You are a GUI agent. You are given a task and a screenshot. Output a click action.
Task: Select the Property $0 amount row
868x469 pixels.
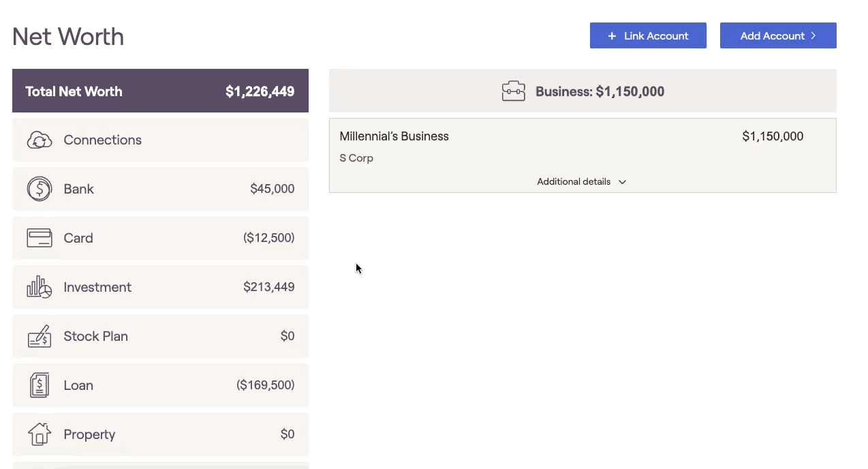click(x=287, y=434)
